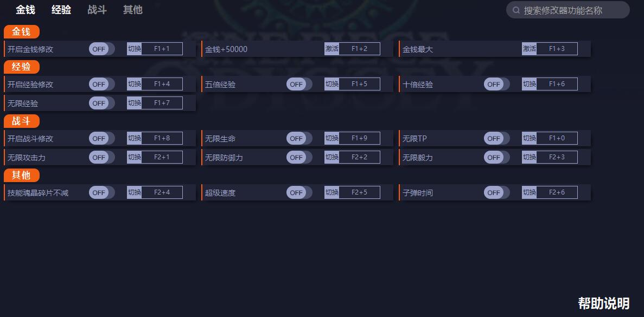Toggle 开启金钱修改 switch on

pos(101,49)
